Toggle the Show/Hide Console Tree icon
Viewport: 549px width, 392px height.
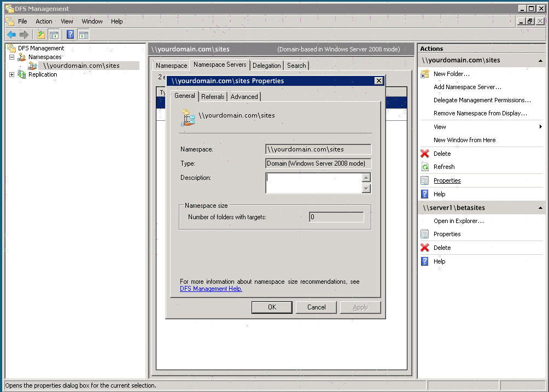tap(54, 34)
